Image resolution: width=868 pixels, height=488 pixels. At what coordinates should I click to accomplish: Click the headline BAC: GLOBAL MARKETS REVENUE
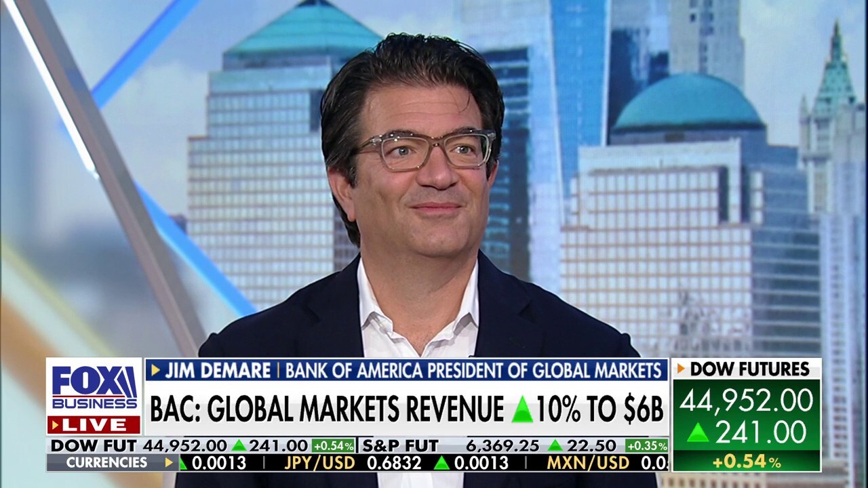click(x=327, y=409)
